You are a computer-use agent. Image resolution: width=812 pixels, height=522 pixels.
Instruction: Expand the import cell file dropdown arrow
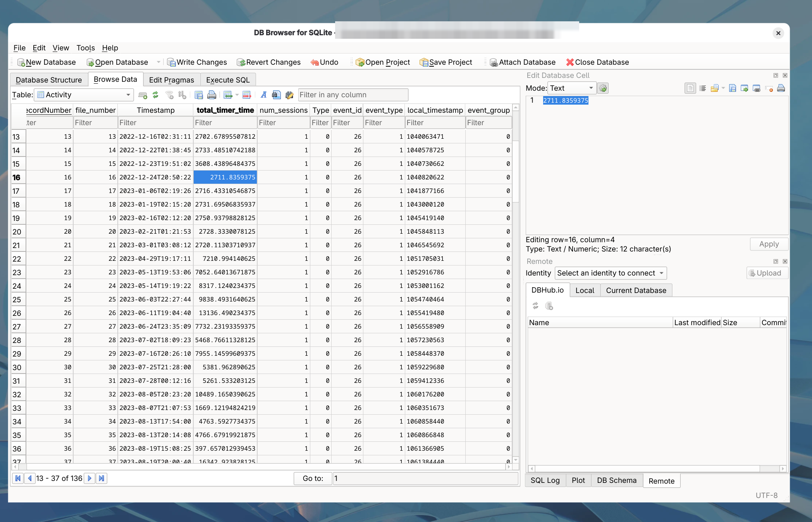click(723, 88)
